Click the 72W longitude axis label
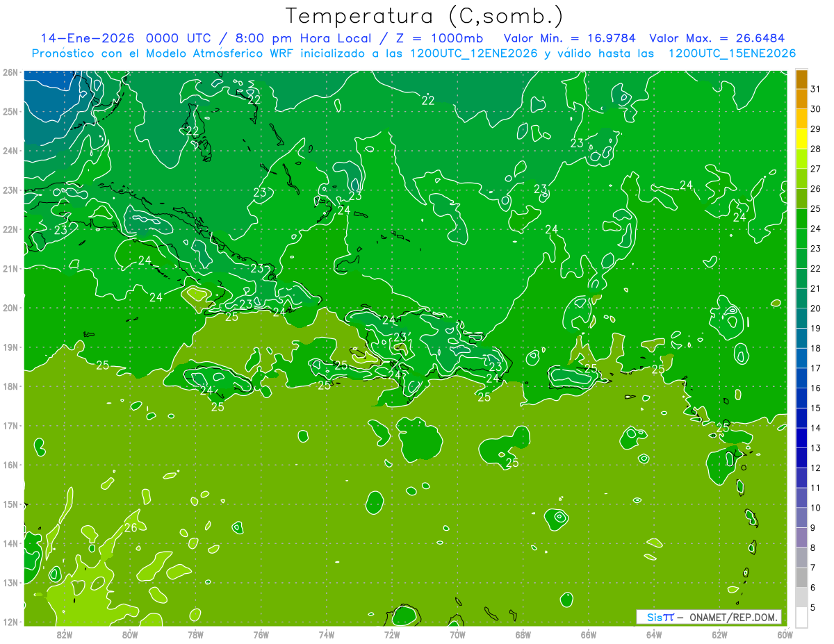Image resolution: width=834 pixels, height=644 pixels. (x=392, y=634)
